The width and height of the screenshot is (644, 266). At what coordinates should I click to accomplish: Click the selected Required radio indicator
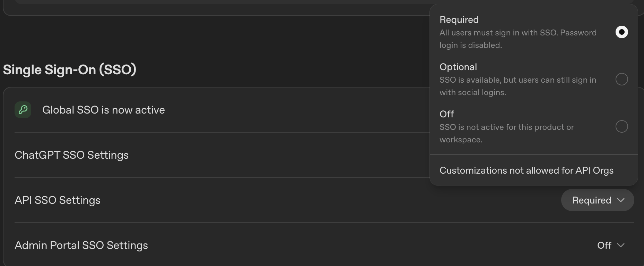tap(622, 32)
